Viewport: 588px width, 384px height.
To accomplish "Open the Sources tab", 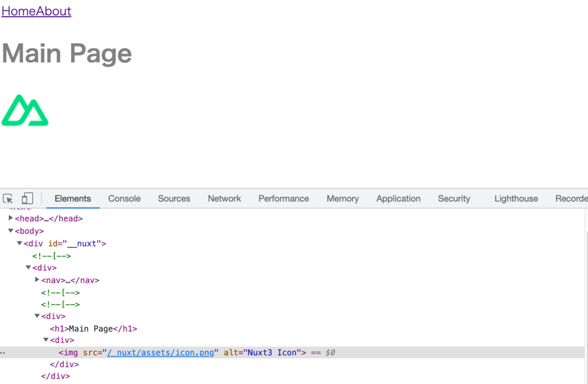I will coord(174,198).
